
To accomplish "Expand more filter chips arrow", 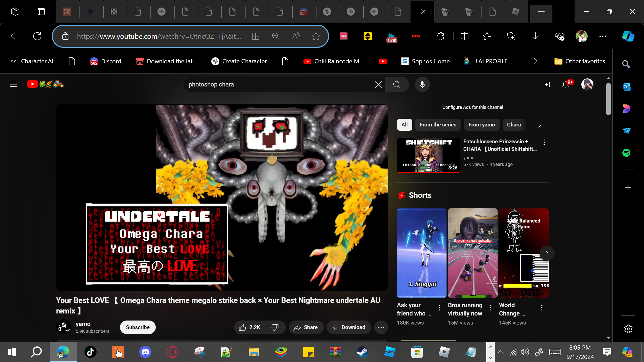I will tap(539, 125).
